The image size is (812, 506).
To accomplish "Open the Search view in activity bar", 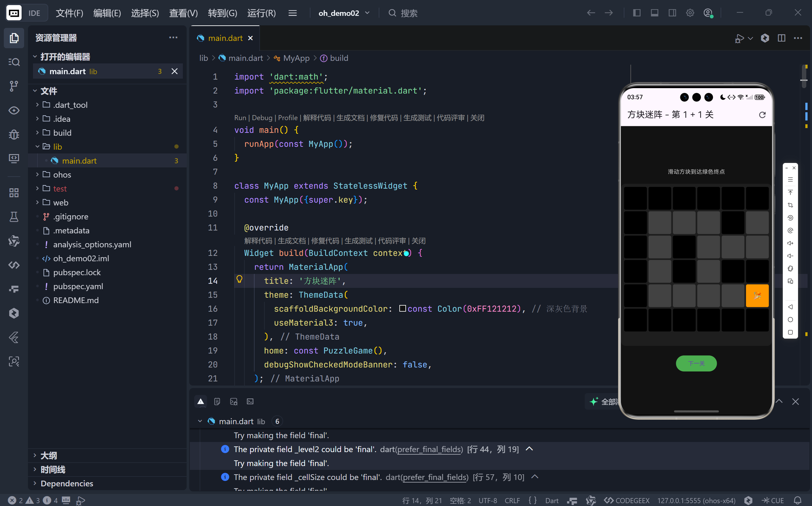I will [14, 62].
